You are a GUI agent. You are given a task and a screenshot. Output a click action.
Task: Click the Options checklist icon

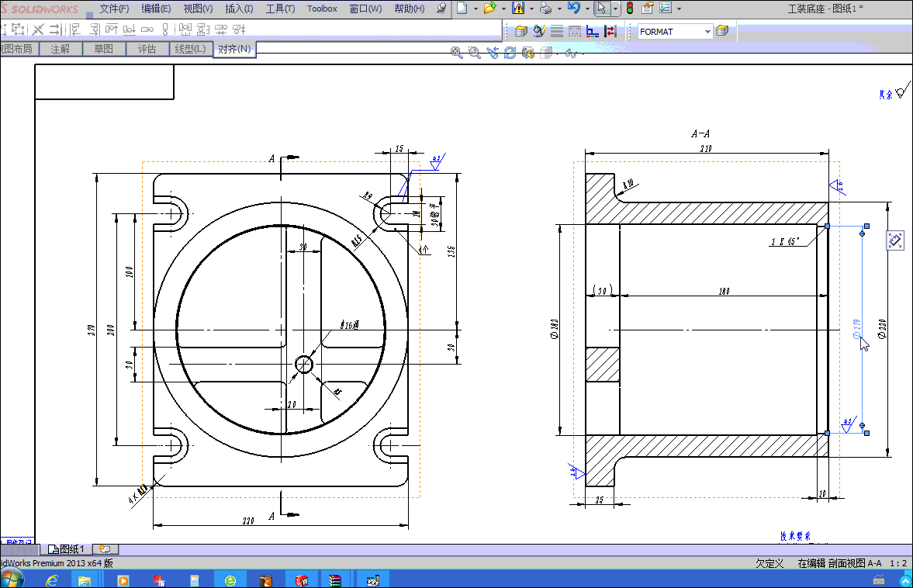click(x=666, y=9)
